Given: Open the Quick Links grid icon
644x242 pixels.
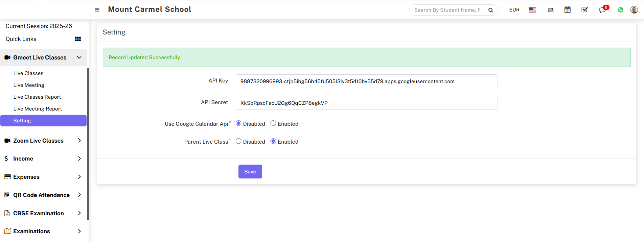Looking at the screenshot, I should coord(78,39).
